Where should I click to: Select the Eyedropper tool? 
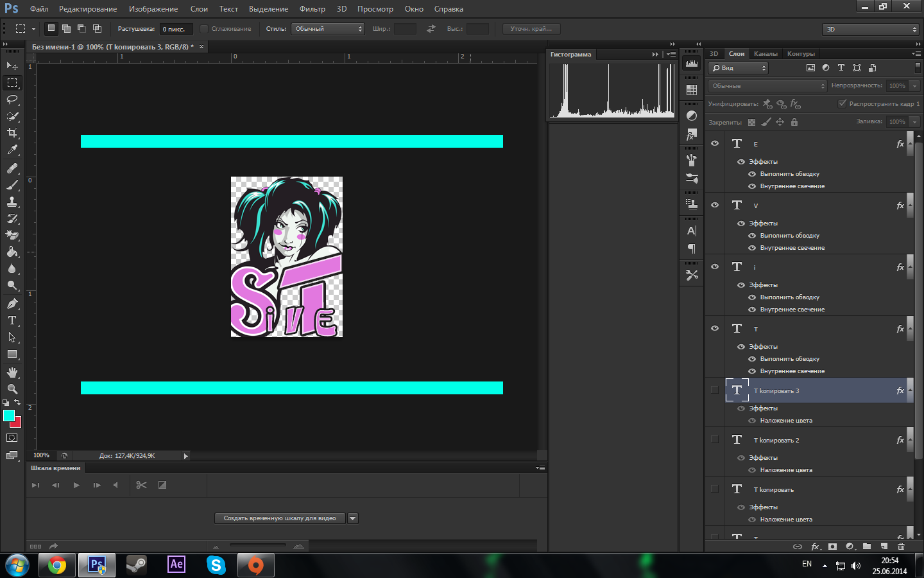coord(12,150)
